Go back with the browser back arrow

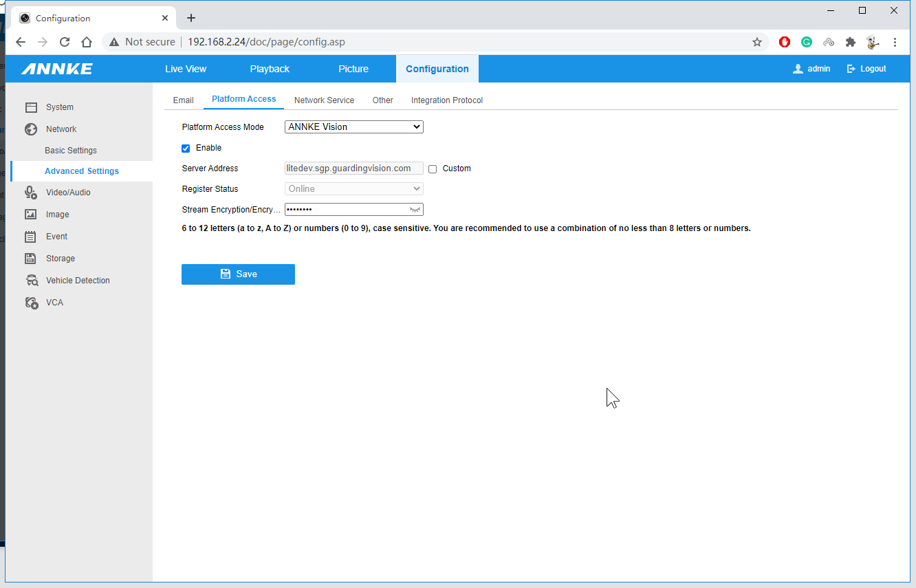tap(21, 42)
